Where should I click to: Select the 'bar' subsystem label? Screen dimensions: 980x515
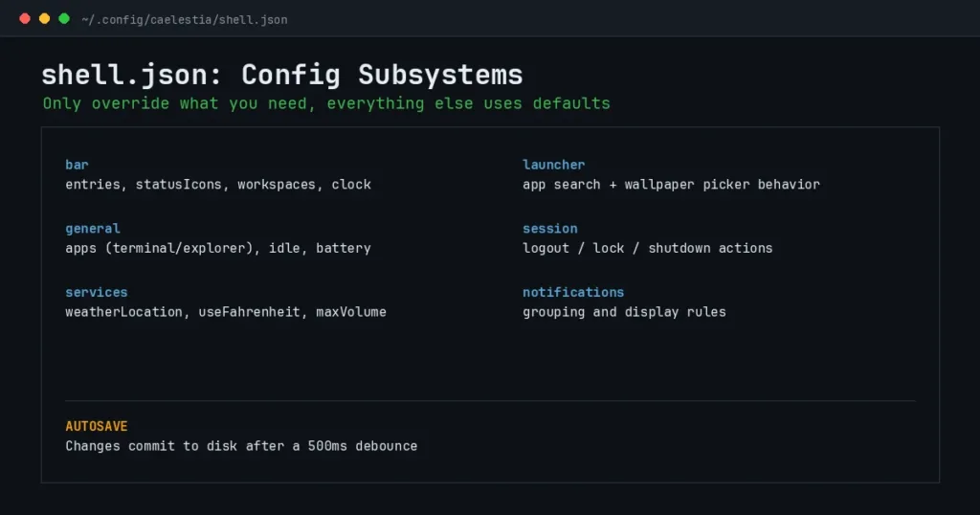77,165
